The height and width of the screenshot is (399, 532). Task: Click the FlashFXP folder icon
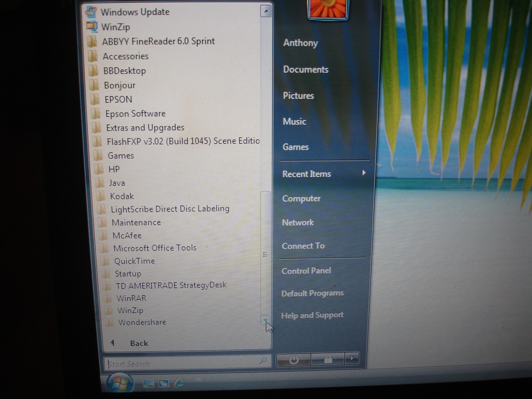[x=97, y=142]
